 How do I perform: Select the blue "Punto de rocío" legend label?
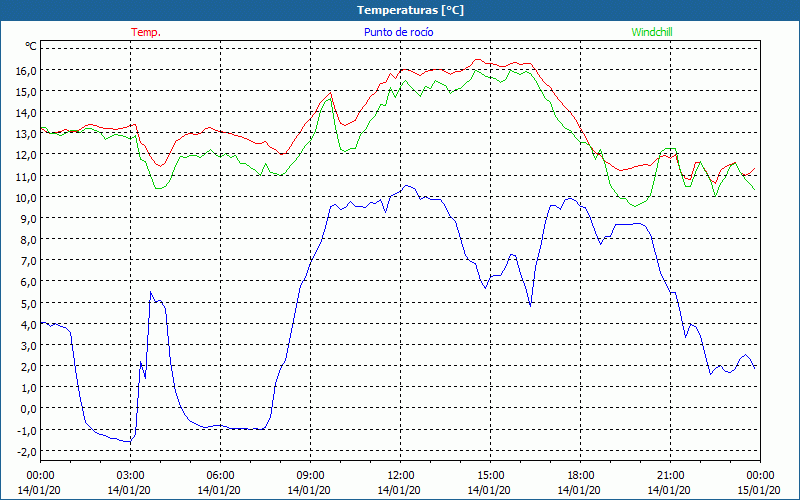398,32
